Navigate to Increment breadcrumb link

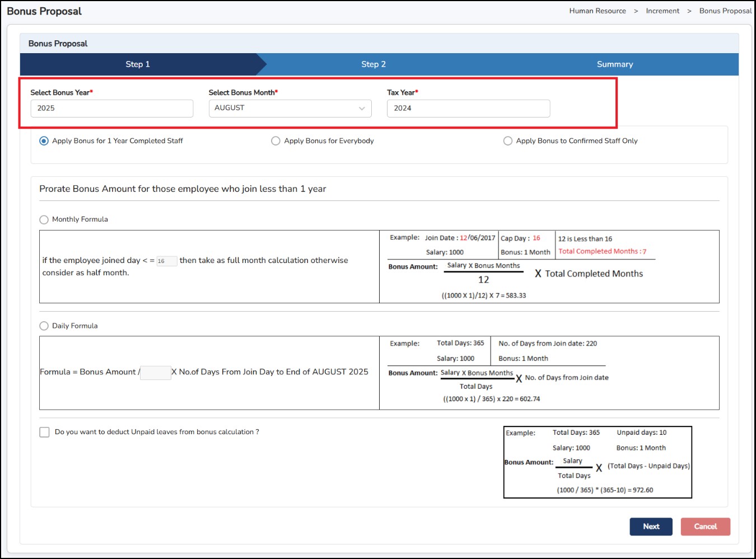662,11
